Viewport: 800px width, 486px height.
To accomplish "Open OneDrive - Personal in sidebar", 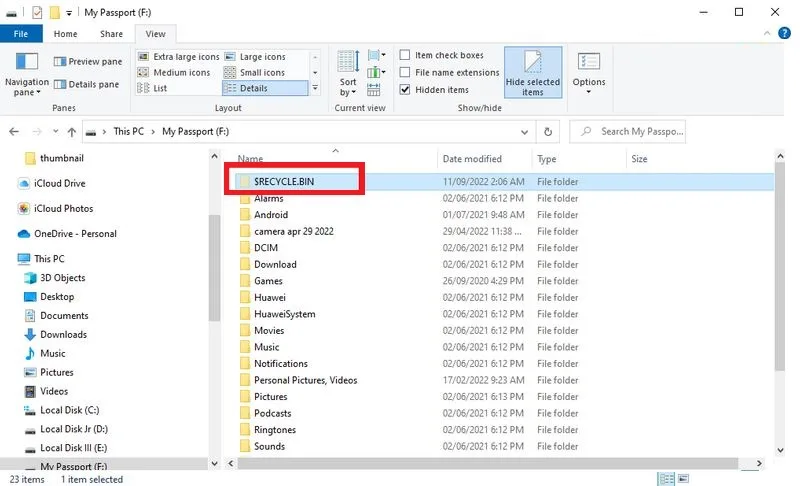I will coord(75,234).
